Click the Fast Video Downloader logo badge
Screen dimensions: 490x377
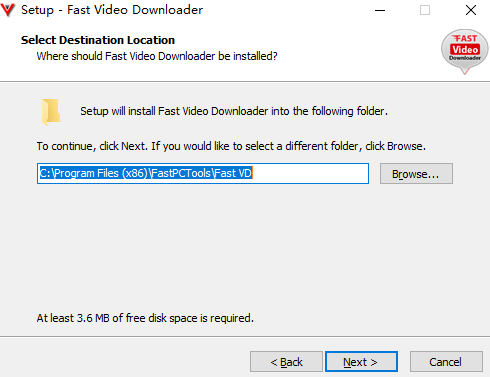point(465,51)
